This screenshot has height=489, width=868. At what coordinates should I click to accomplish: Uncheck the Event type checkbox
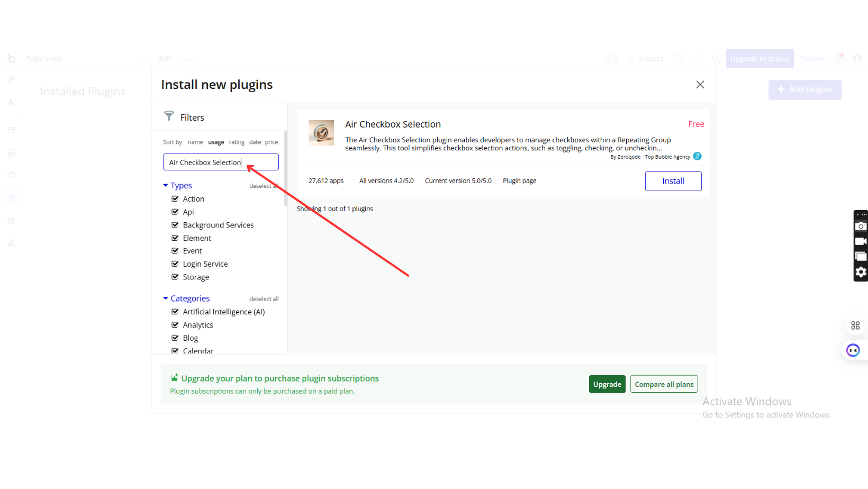[175, 251]
